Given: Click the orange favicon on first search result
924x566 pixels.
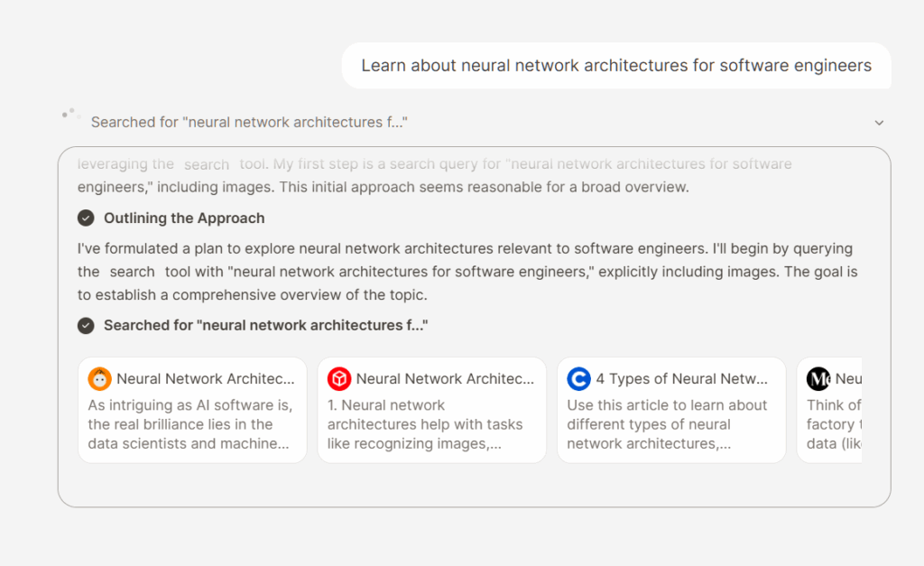Looking at the screenshot, I should [x=99, y=379].
